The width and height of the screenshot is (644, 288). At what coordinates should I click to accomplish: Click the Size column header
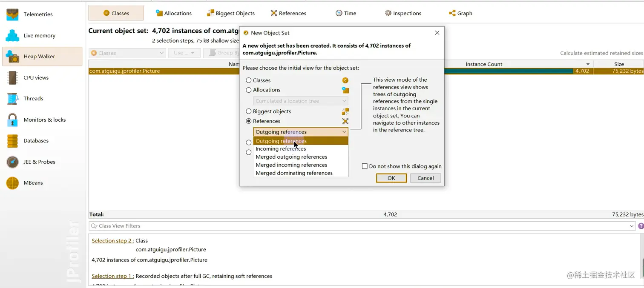click(618, 64)
